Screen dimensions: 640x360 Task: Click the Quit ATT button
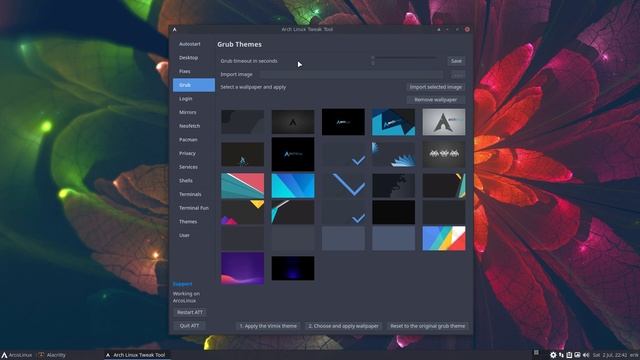[x=189, y=326]
